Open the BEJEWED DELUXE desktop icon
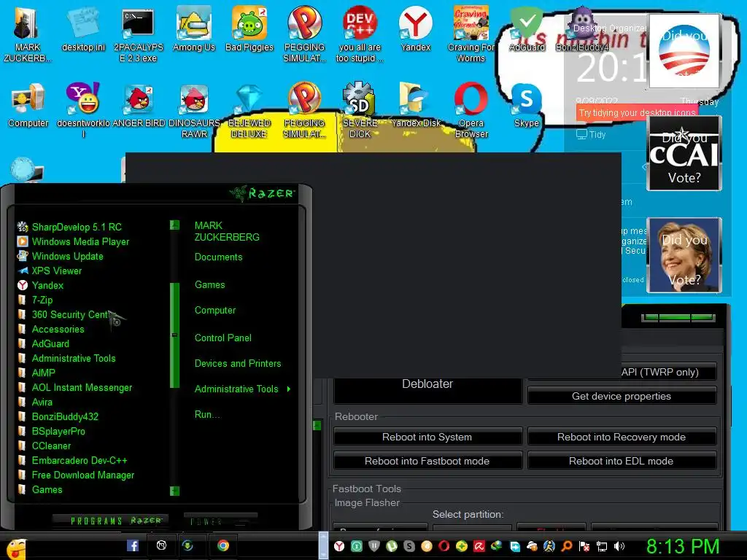 [x=249, y=111]
